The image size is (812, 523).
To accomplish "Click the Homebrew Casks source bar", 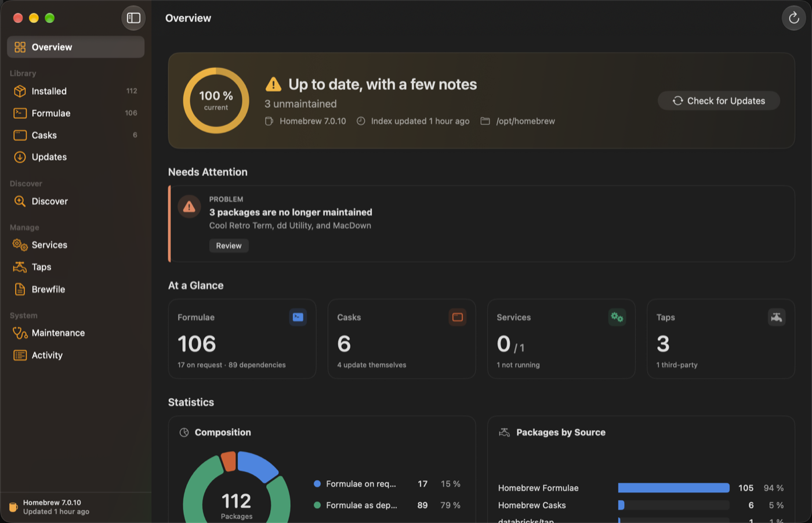I will click(674, 505).
